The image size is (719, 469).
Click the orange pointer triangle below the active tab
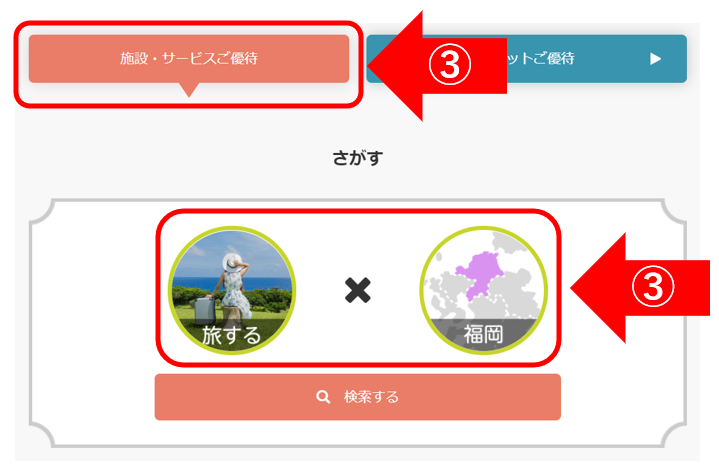189,90
